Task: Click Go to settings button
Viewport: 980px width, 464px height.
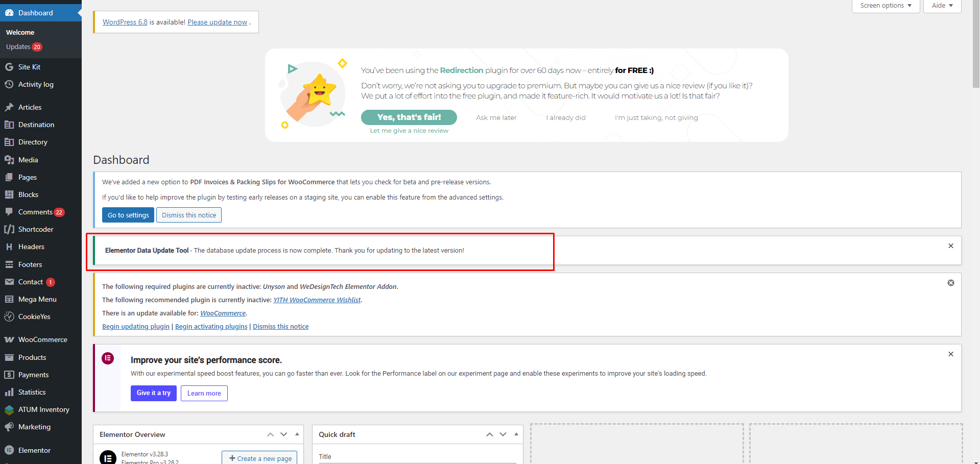Action: [x=128, y=215]
